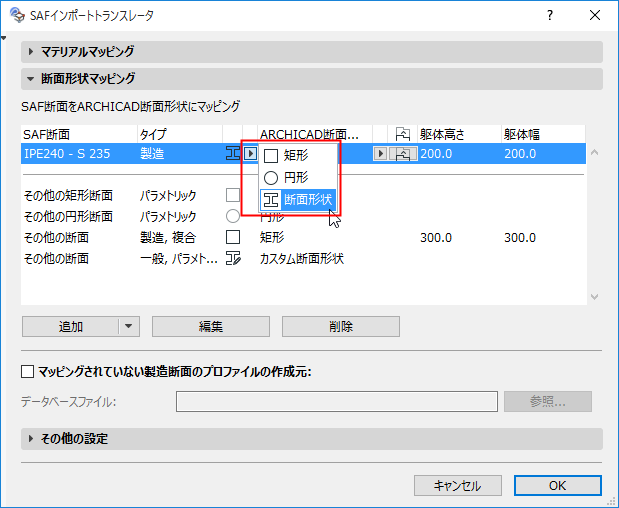Enable マッピングされていない製造断面 checkbox
Image resolution: width=619 pixels, height=508 pixels.
[27, 372]
